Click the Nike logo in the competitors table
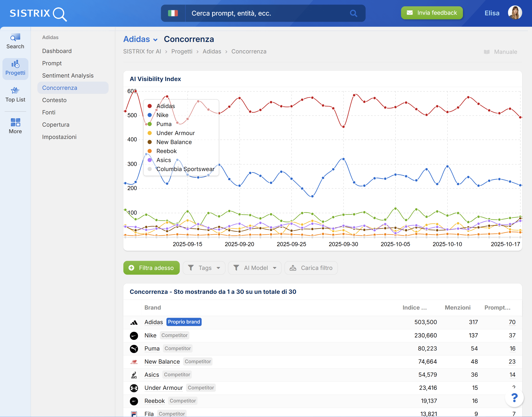532x417 pixels. tap(134, 335)
